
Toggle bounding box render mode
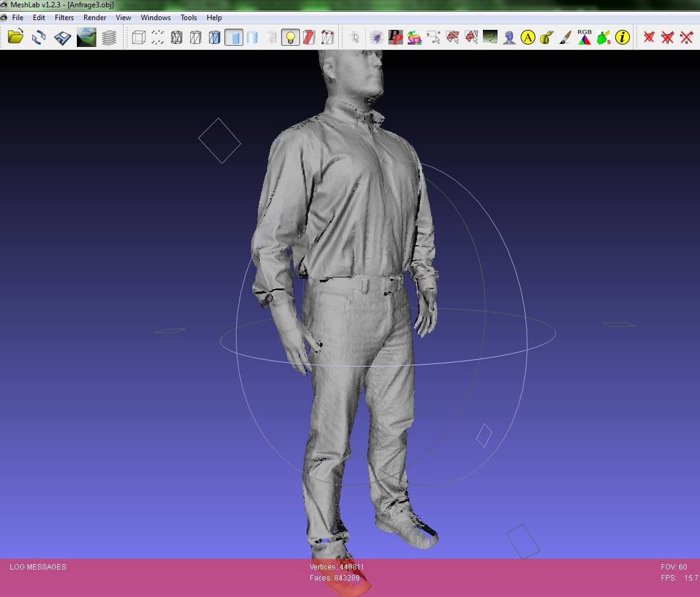(x=139, y=37)
